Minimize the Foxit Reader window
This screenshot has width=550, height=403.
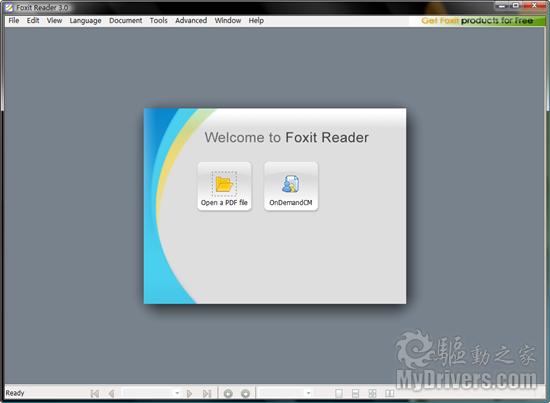click(x=502, y=5)
